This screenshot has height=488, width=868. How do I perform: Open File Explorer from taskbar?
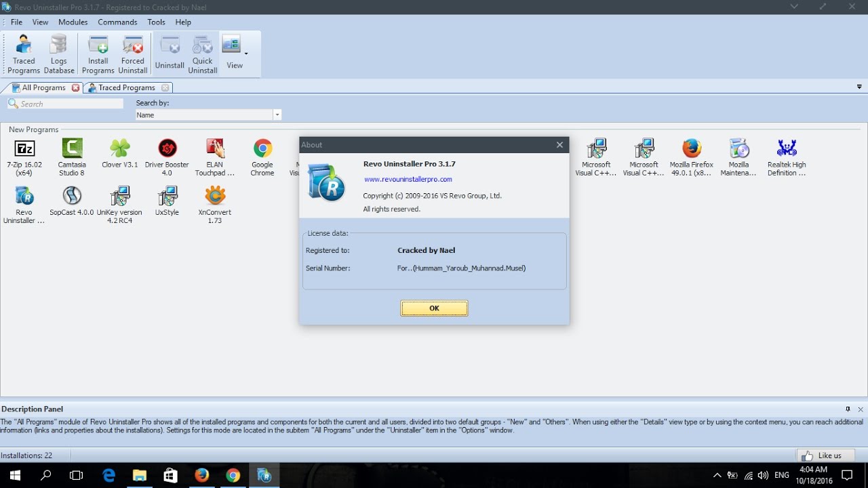click(x=139, y=476)
